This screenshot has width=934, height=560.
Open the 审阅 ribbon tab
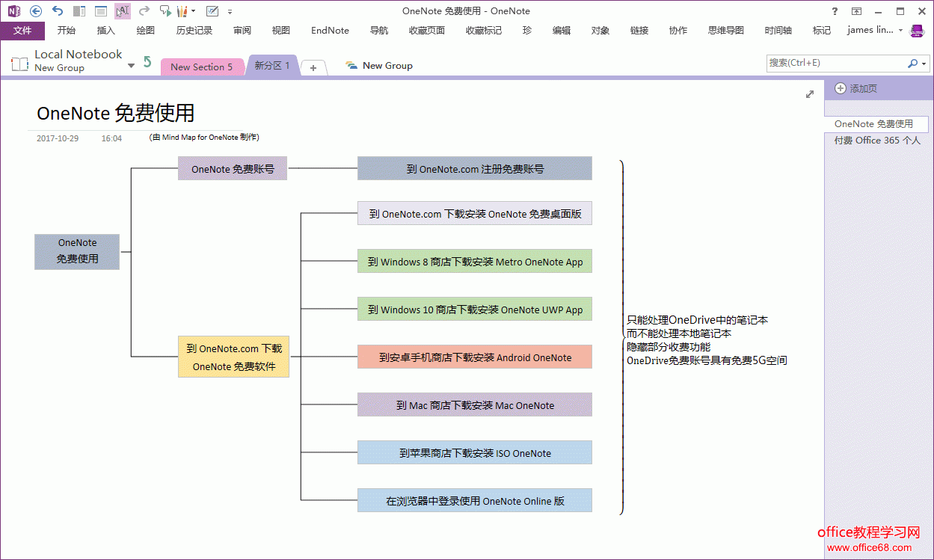pyautogui.click(x=242, y=31)
